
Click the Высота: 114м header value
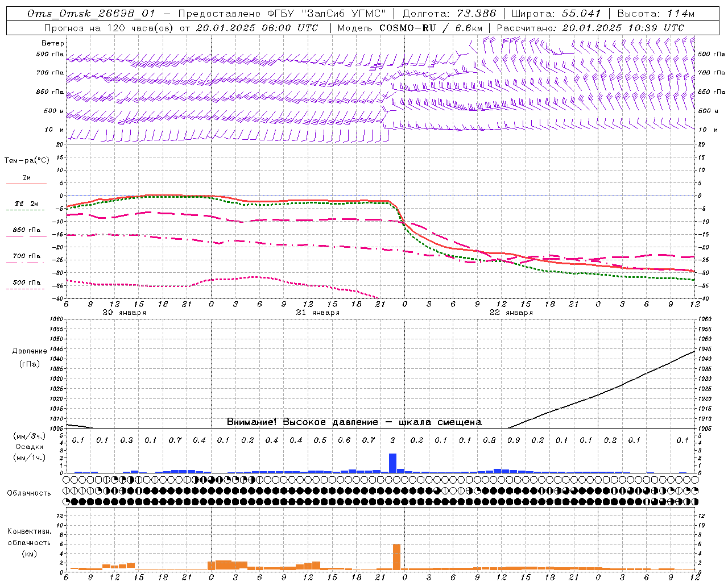pos(656,14)
